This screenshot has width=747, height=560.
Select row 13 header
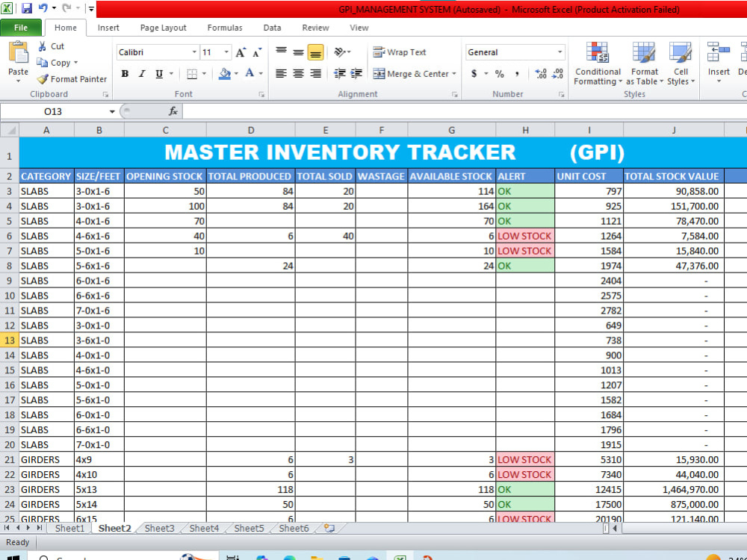pyautogui.click(x=10, y=340)
